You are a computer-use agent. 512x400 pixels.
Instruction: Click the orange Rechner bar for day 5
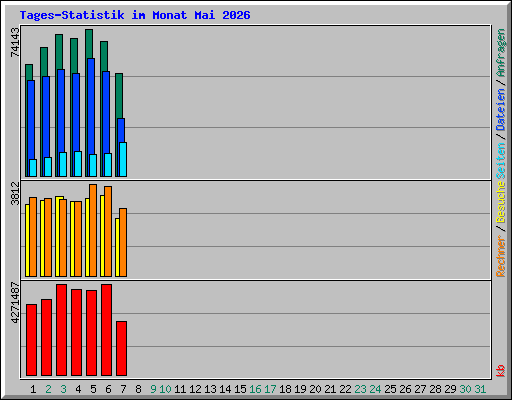coord(93,230)
